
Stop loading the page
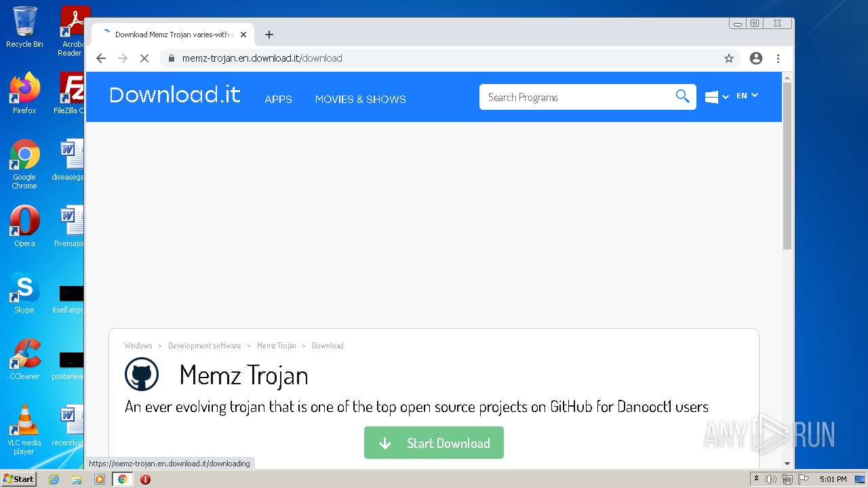[144, 58]
